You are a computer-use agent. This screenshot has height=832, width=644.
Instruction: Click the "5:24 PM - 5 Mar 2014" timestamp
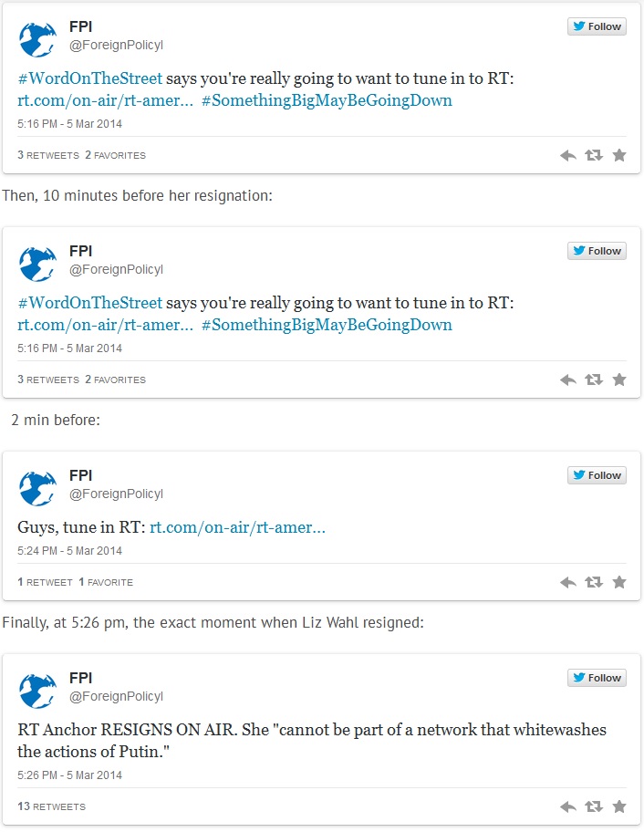pos(69,551)
